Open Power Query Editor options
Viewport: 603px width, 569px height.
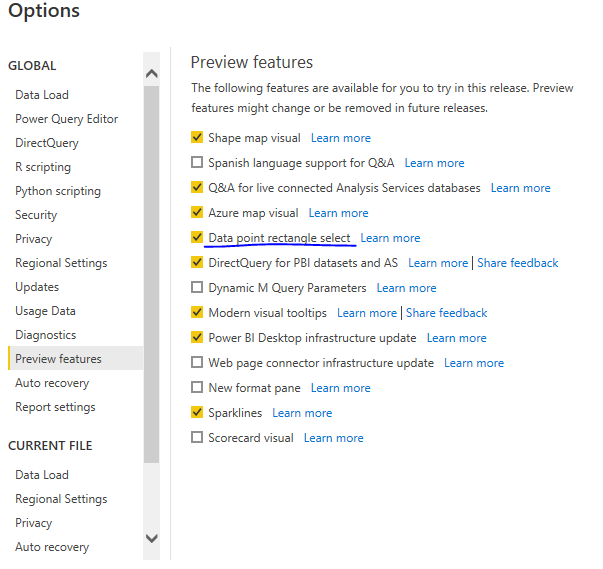click(x=67, y=119)
